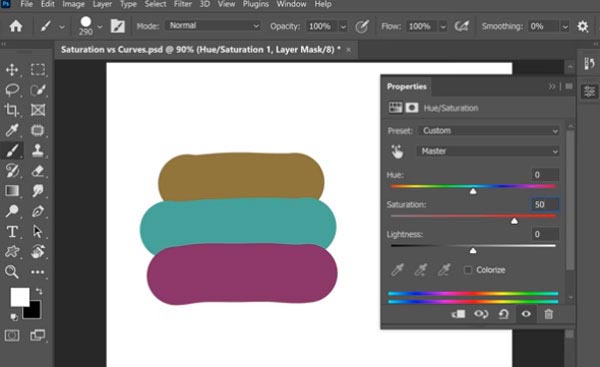Image resolution: width=600 pixels, height=367 pixels.
Task: Swap foreground and background colors
Action: pyautogui.click(x=39, y=292)
